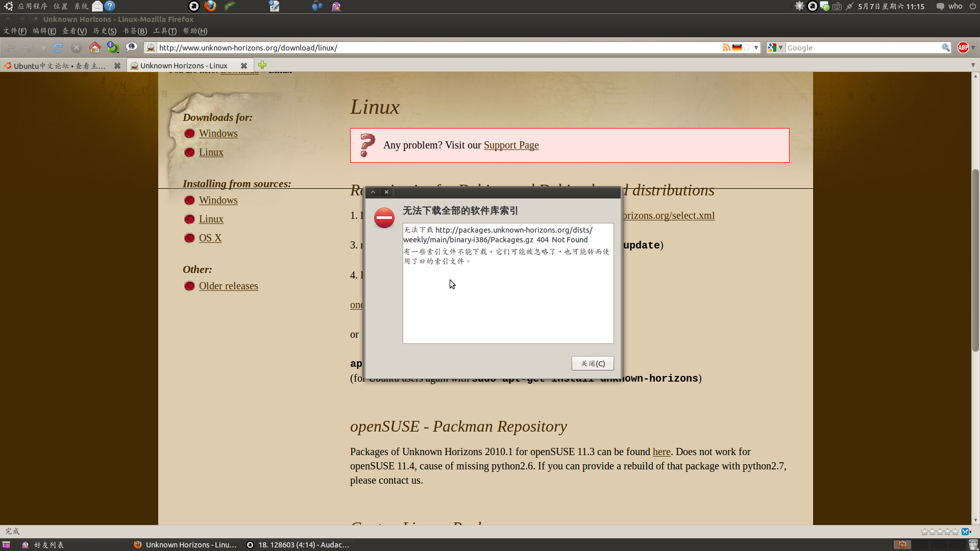Viewport: 980px width, 551px height.
Task: Open the 查看(V) menu
Action: pos(75,31)
